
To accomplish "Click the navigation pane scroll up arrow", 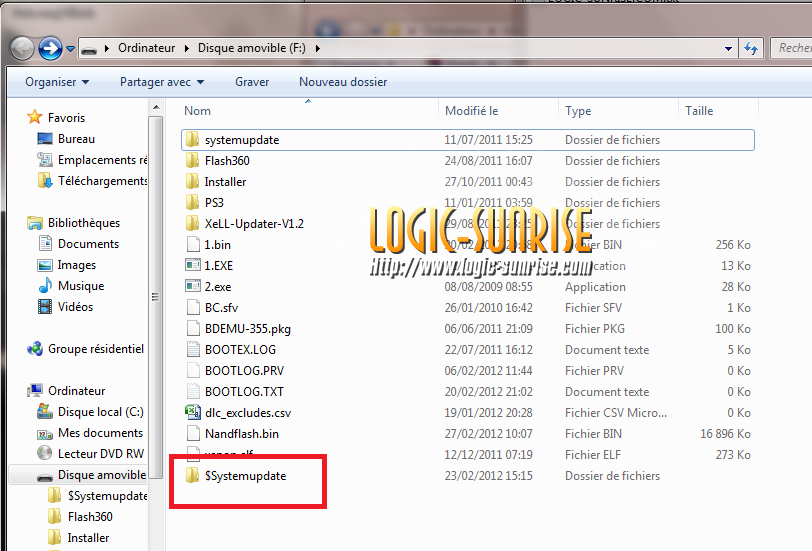I will tap(156, 108).
